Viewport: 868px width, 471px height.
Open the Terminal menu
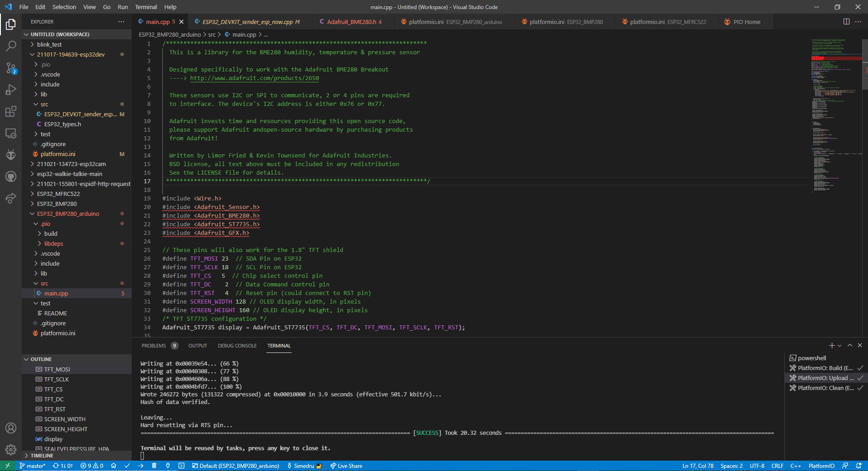pyautogui.click(x=146, y=7)
